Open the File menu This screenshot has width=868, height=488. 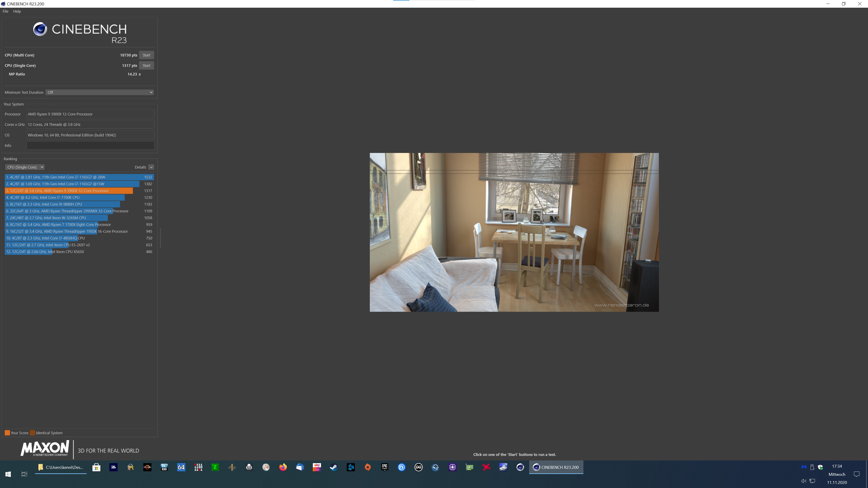point(5,11)
